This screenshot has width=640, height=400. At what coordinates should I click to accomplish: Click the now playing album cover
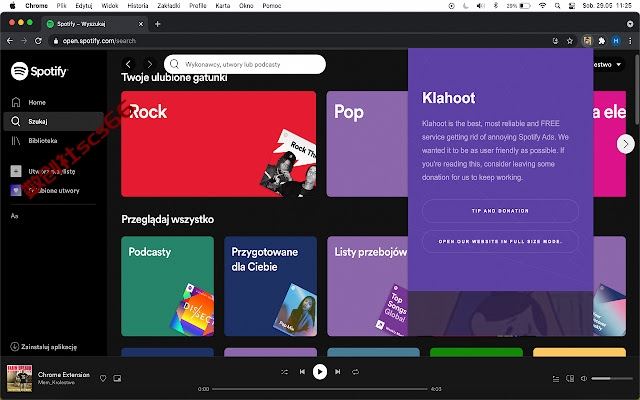click(x=19, y=378)
